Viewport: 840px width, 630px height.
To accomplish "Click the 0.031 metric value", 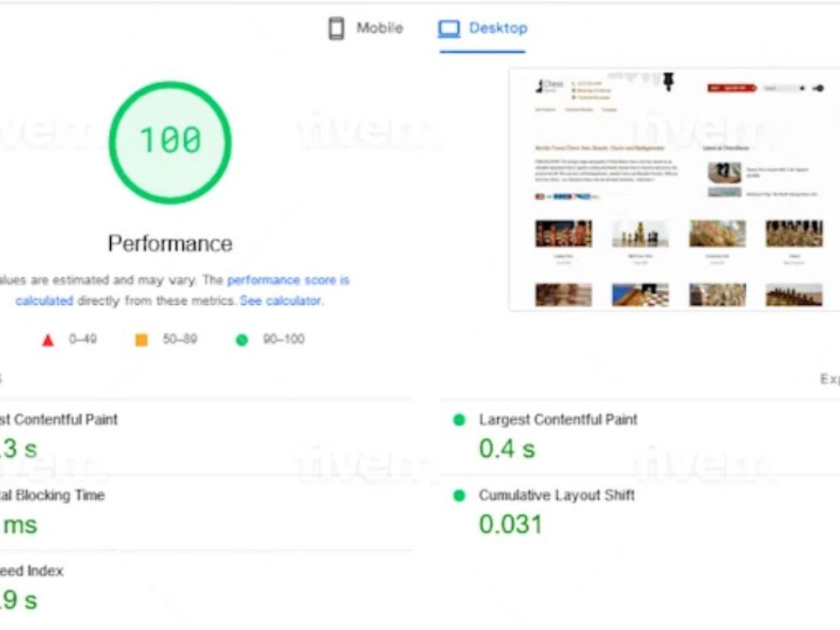I will pos(511,524).
